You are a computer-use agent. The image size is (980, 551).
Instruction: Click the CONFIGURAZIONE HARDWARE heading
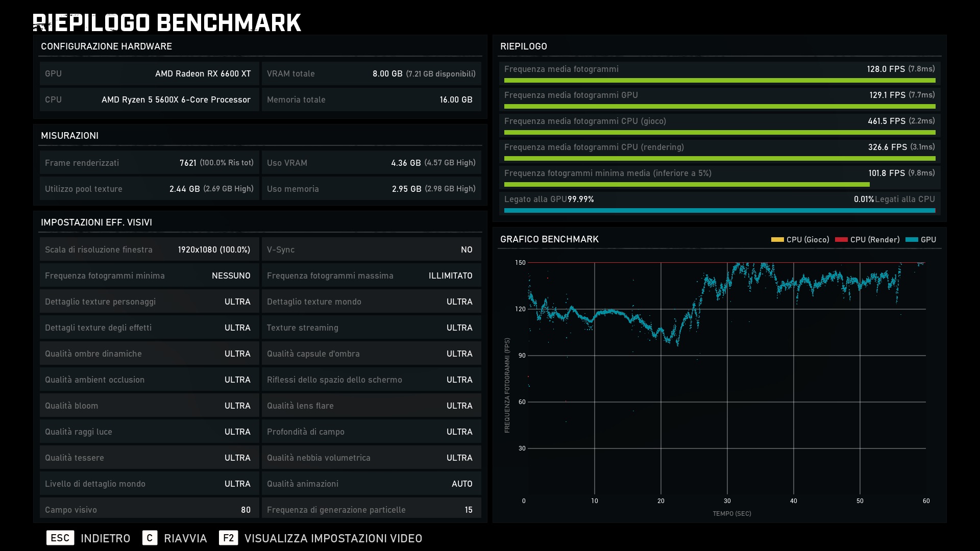point(106,46)
